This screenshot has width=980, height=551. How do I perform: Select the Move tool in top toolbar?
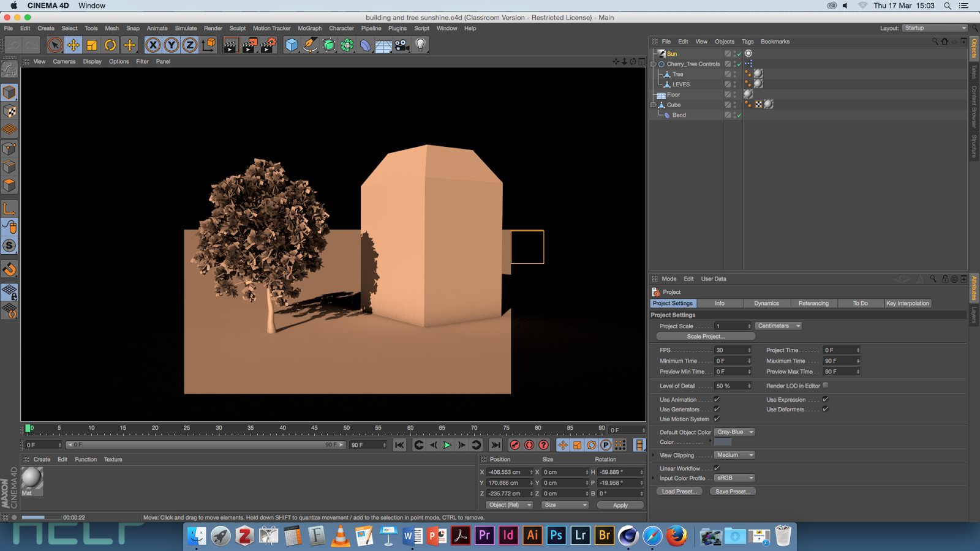[73, 45]
